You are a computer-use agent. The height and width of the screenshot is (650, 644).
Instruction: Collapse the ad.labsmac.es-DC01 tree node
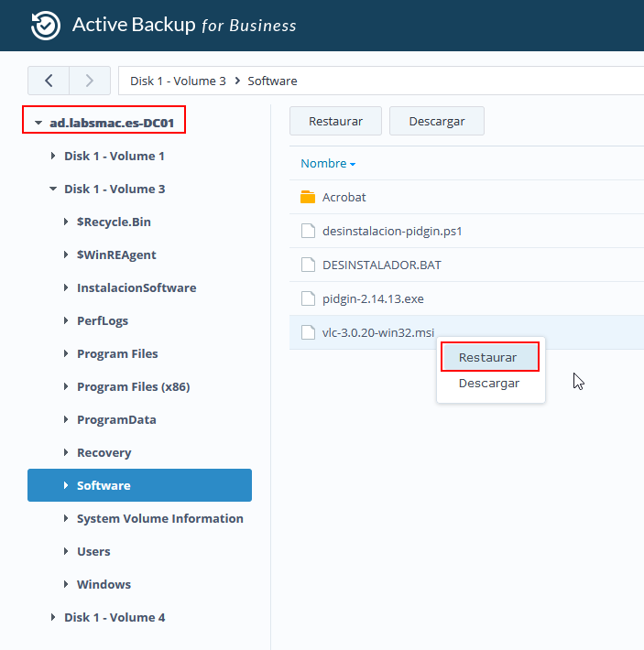point(38,123)
